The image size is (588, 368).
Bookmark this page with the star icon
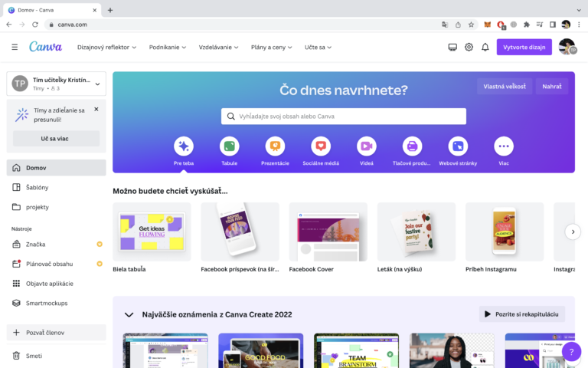(471, 25)
